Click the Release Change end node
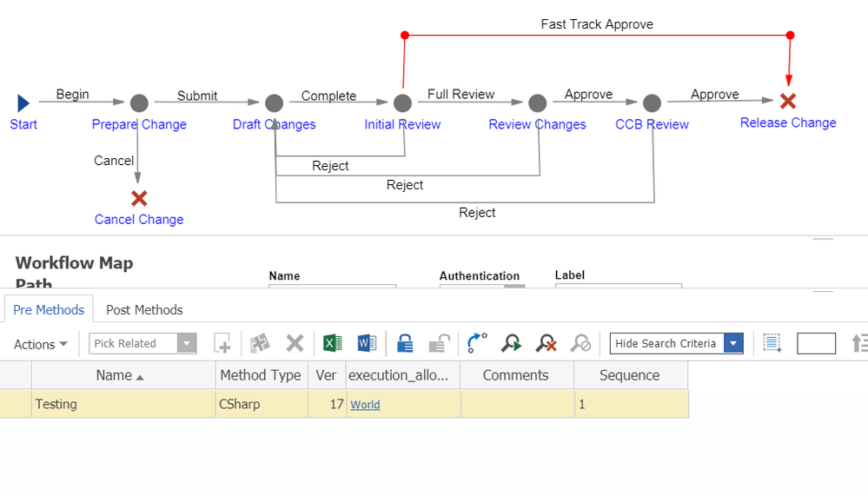This screenshot has width=868, height=496. click(x=788, y=102)
